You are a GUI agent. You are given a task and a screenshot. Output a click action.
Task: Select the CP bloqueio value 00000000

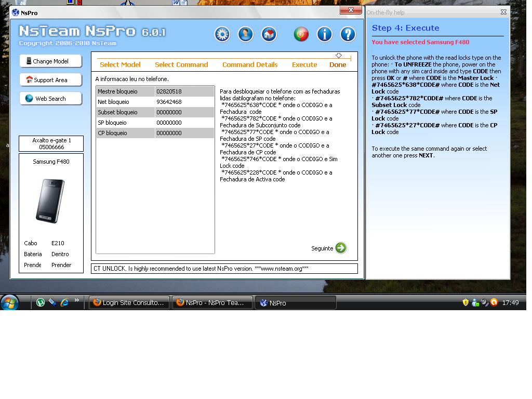click(169, 133)
